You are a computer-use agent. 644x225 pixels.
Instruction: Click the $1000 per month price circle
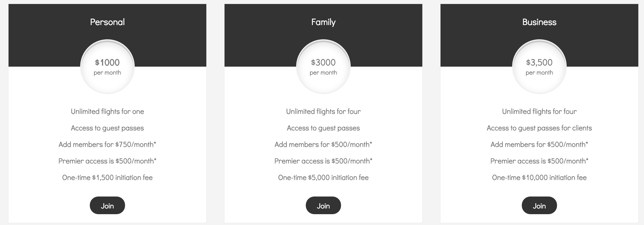[107, 67]
